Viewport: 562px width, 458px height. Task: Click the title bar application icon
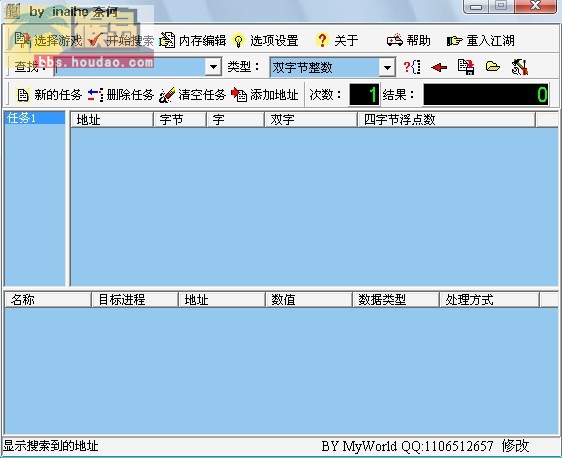tap(13, 11)
